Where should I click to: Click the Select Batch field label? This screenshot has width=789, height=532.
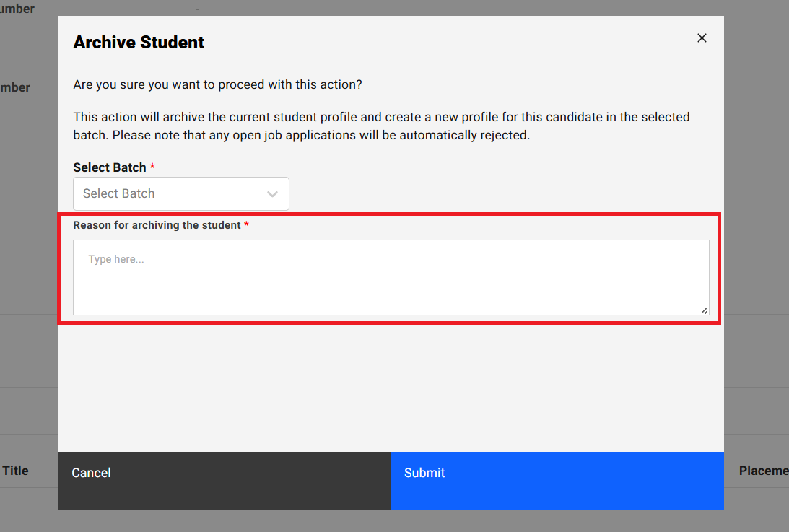(110, 167)
